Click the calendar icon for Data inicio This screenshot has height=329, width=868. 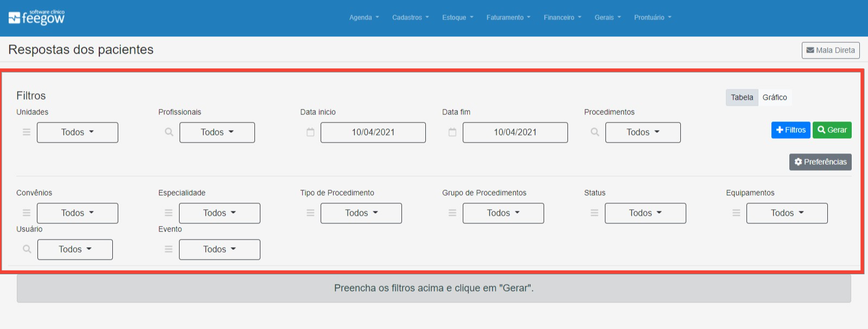click(310, 132)
